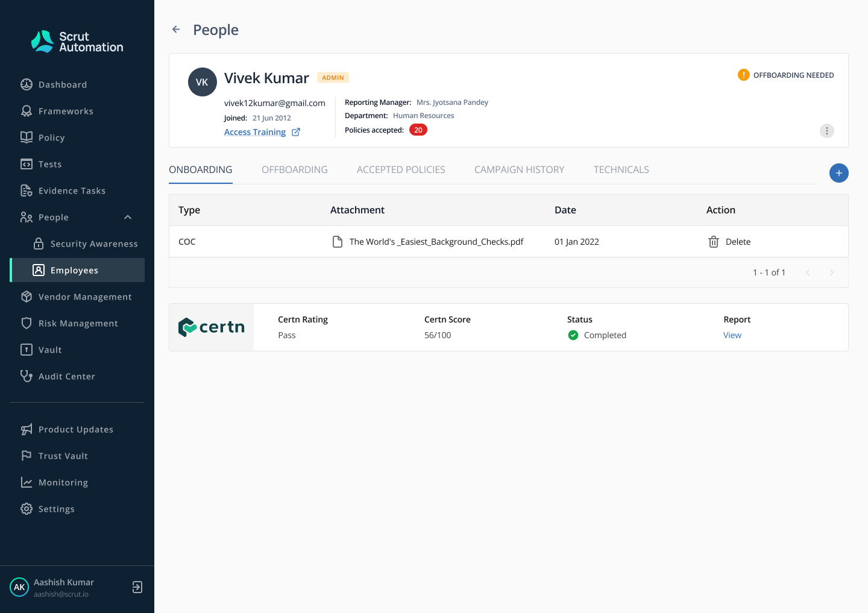Click the Vendor Management cube icon
The image size is (868, 613).
27,297
